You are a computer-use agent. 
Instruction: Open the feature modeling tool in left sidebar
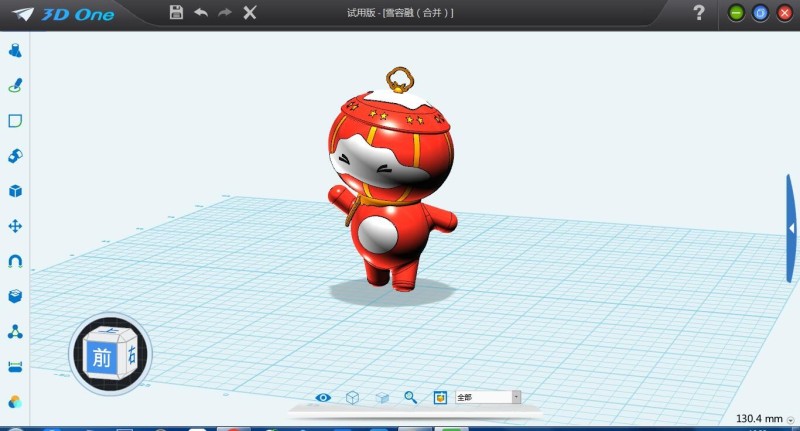[15, 156]
